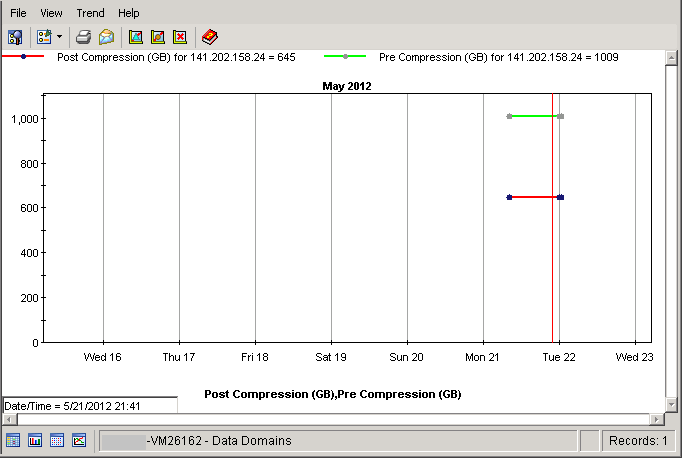Click the chart icon with red X
The width and height of the screenshot is (683, 459).
(x=180, y=37)
